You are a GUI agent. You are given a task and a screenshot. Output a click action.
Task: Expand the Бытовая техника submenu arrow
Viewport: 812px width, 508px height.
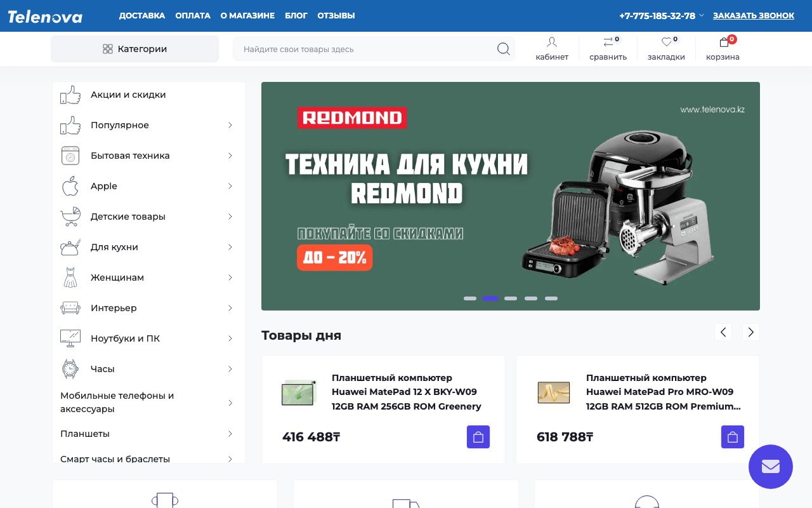coord(230,156)
